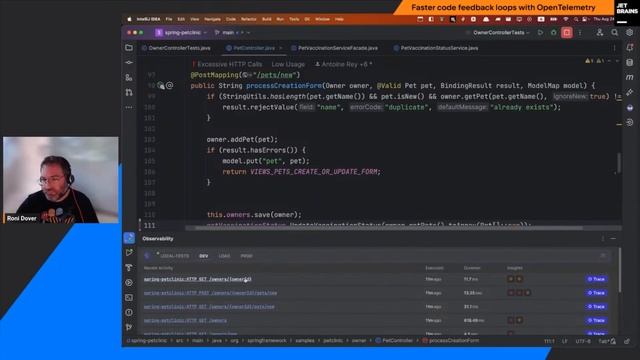Click the Antoine Rey +6 author lens
This screenshot has width=640, height=360.
[x=344, y=64]
